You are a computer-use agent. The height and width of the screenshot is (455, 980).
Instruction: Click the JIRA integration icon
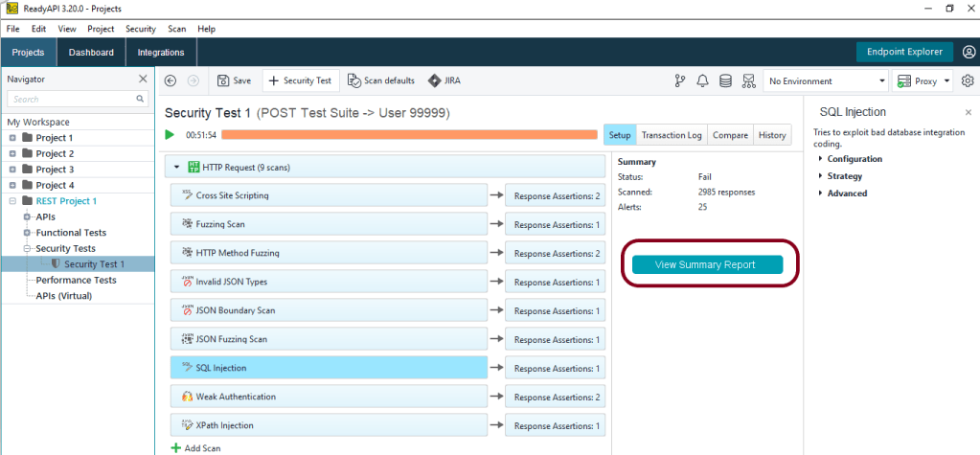(444, 80)
